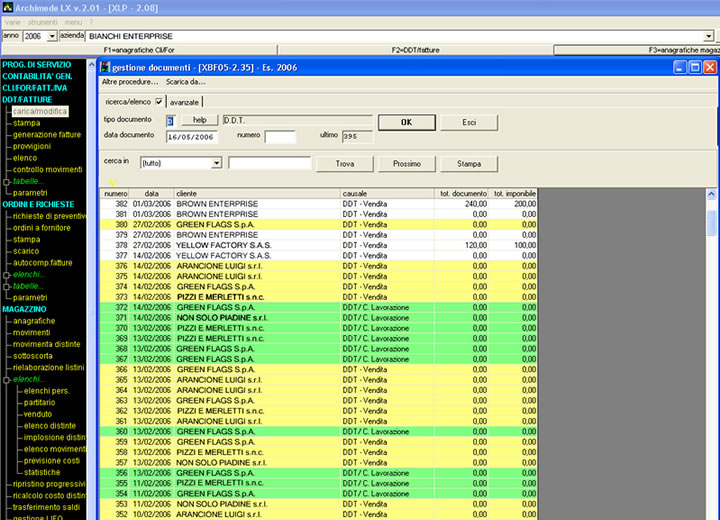Click the sidebar scroll up arrow
Image resolution: width=720 pixels, height=520 pixels.
(91, 65)
